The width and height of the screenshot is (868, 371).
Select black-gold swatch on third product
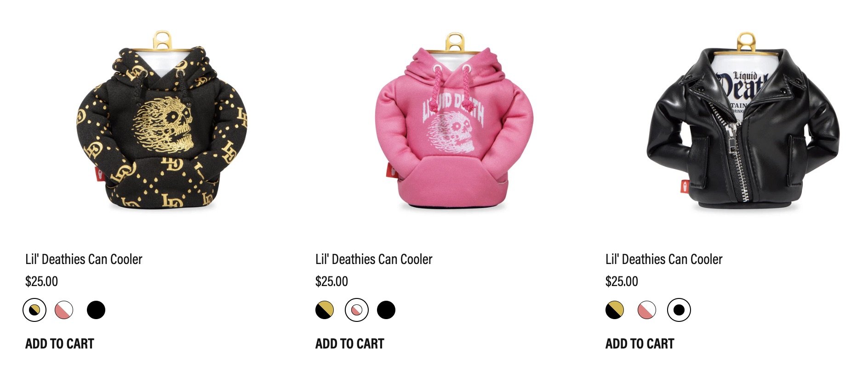615,310
